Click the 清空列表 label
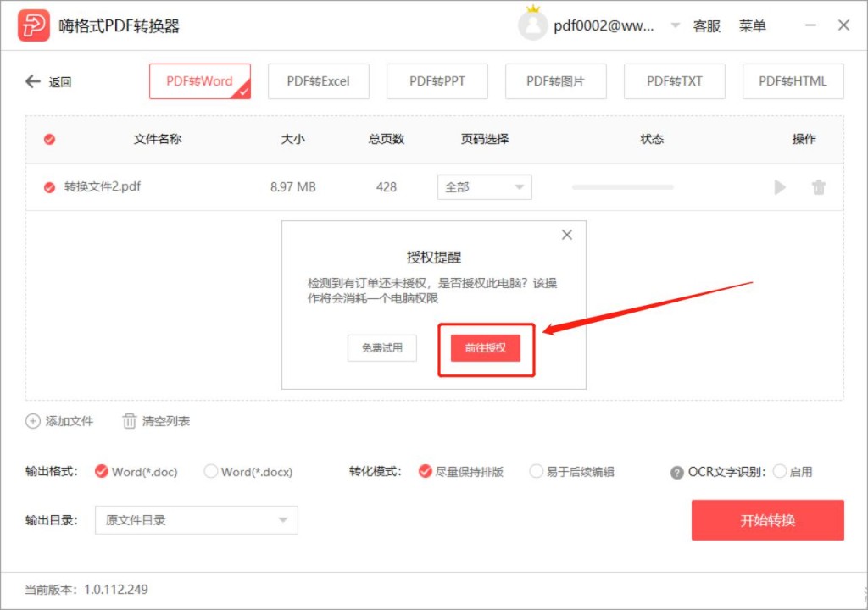The image size is (868, 610). (x=165, y=421)
